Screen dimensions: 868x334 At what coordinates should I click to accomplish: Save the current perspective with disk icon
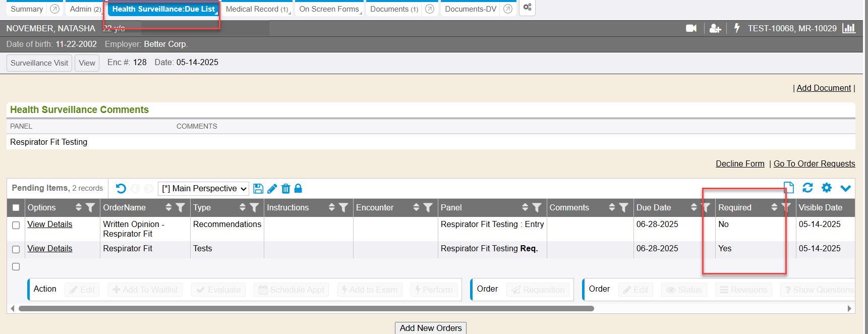pyautogui.click(x=258, y=188)
